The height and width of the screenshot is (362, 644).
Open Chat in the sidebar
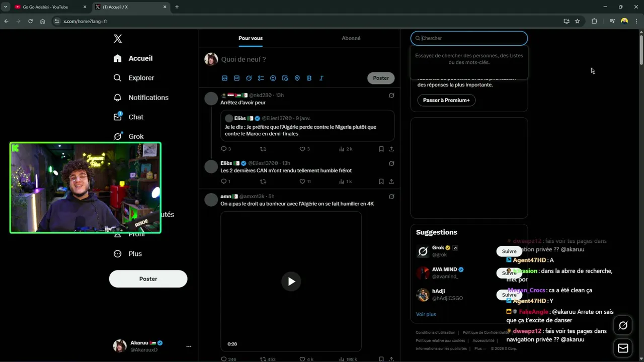(x=129, y=117)
